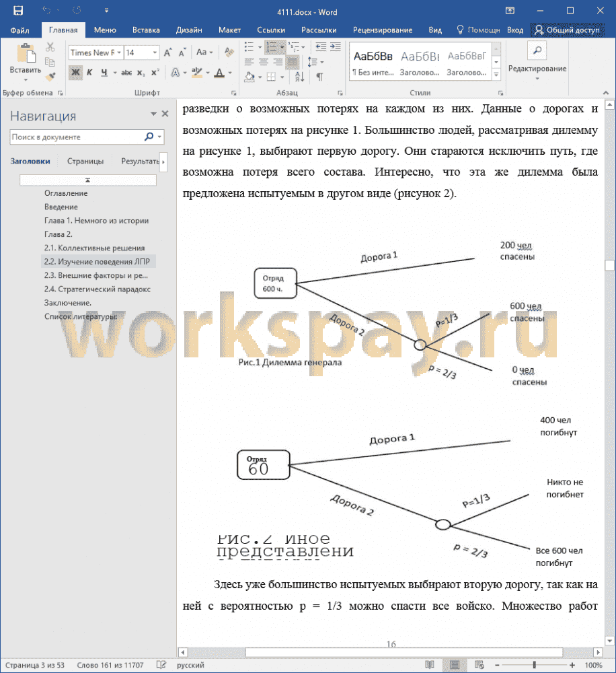
Task: Click the Copy icon in the clipboard group
Action: pyautogui.click(x=50, y=62)
